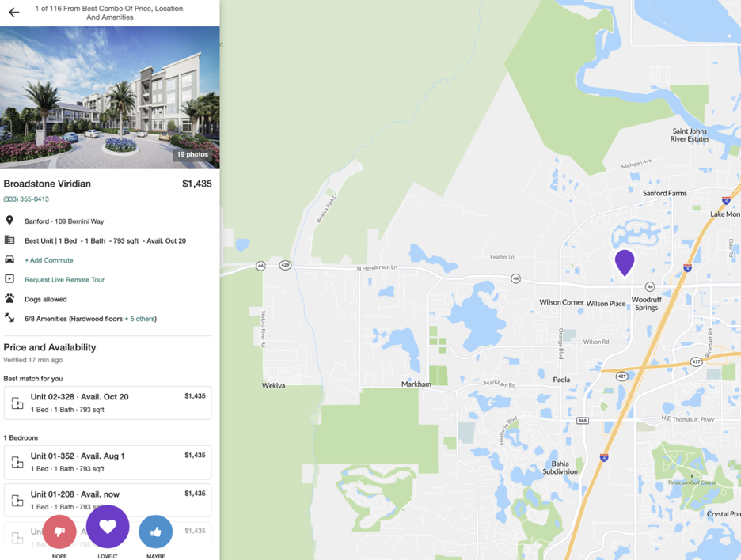The width and height of the screenshot is (741, 560).
Task: Expand the + 5 others amenities link
Action: pos(140,319)
